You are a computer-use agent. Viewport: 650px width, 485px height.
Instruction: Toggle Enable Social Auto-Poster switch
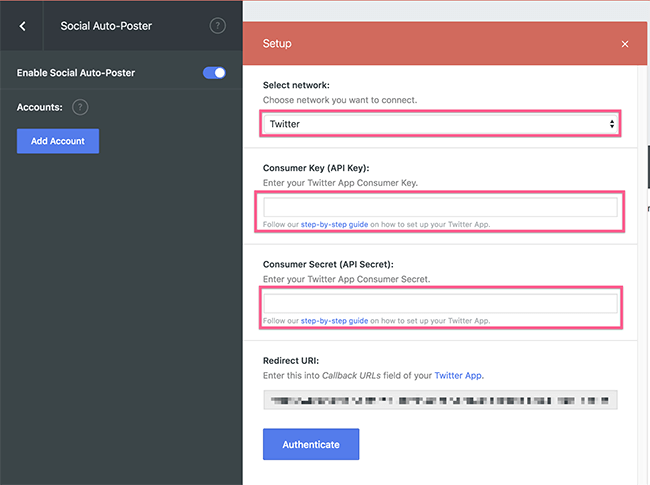214,73
